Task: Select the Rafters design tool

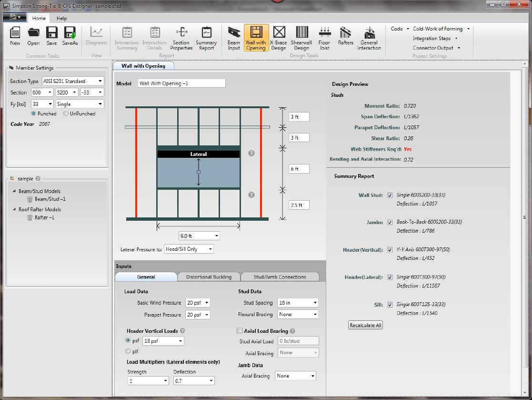Action: tap(345, 38)
